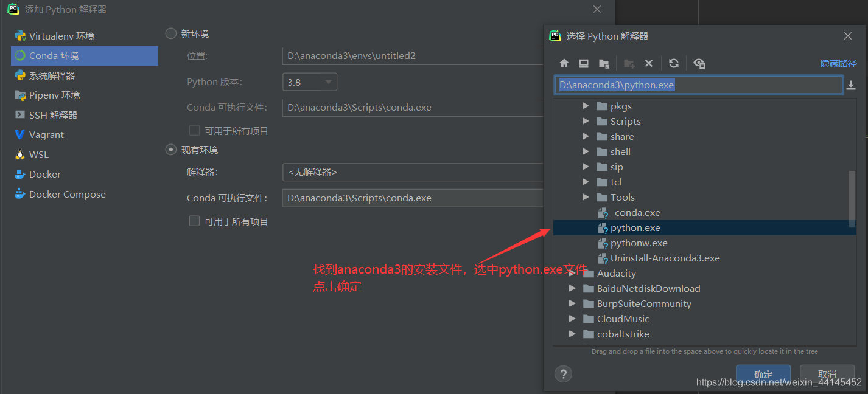Click the Scripts folder icon

click(602, 122)
